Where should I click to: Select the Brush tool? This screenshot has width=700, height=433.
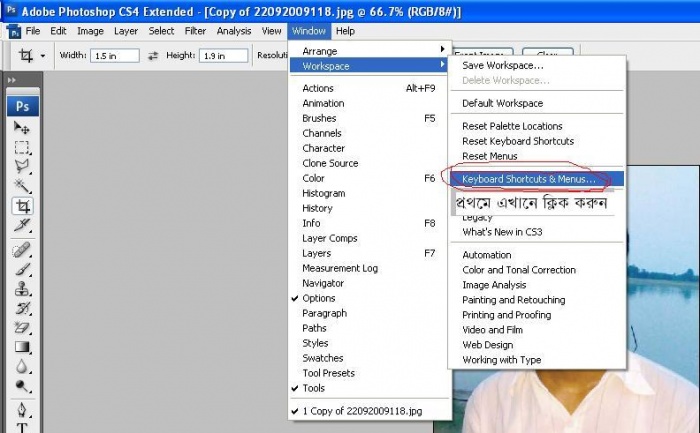[22, 269]
